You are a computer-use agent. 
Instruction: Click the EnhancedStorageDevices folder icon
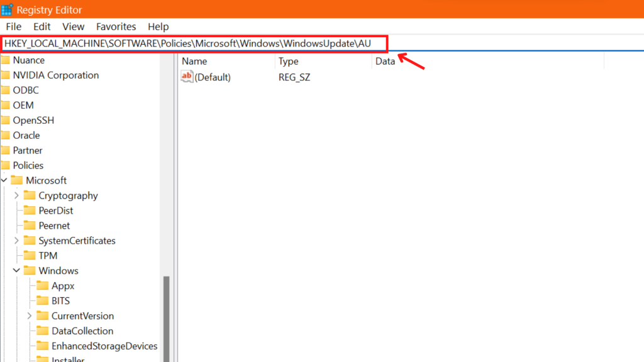[x=42, y=346]
